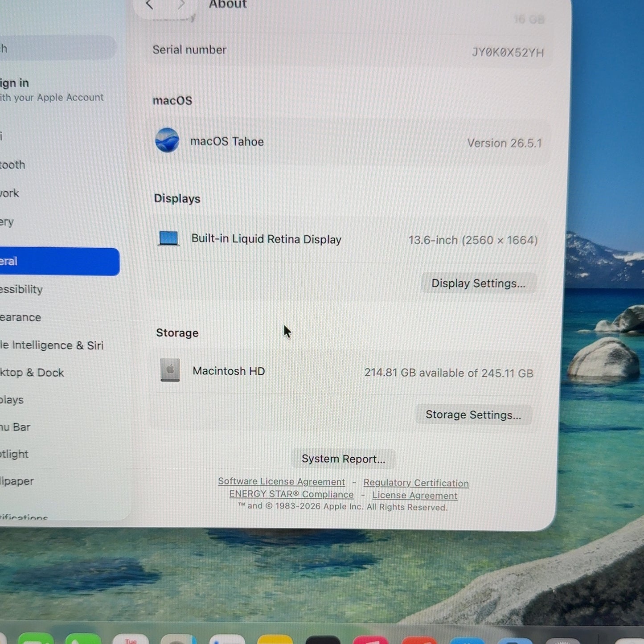Click the Apple Inc. copyright notice
Image resolution: width=644 pixels, height=644 pixels.
coord(343,507)
